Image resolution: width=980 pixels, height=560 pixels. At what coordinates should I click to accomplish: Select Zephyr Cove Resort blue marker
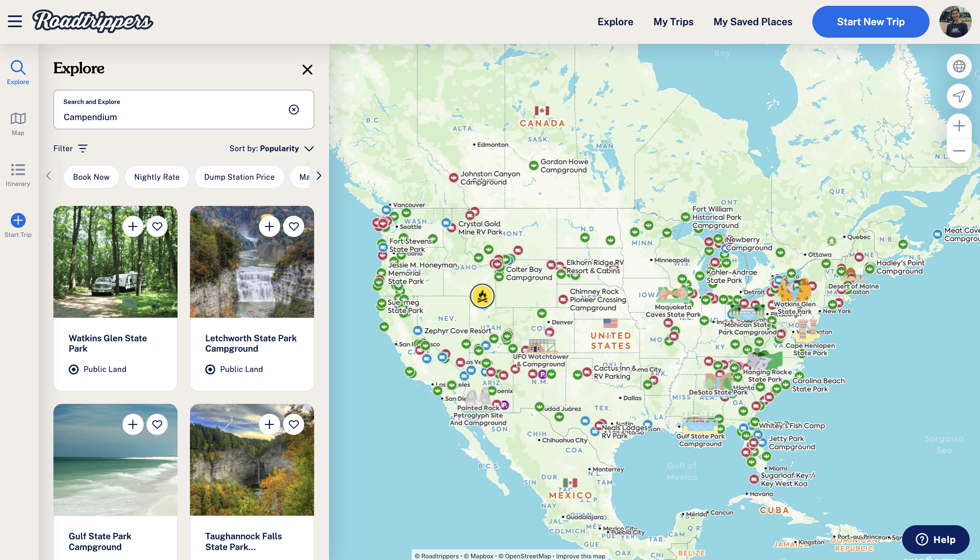coord(418,331)
